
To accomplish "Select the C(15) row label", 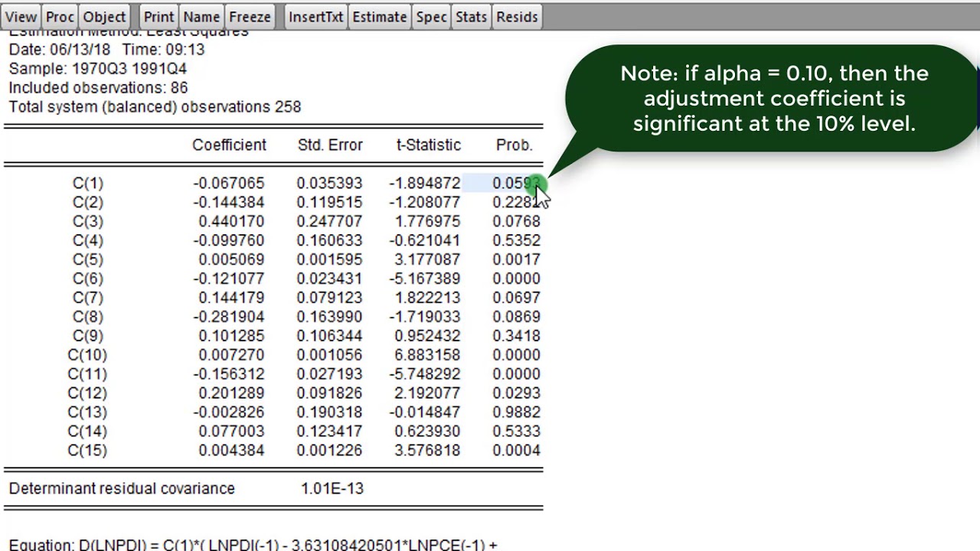I will (87, 452).
